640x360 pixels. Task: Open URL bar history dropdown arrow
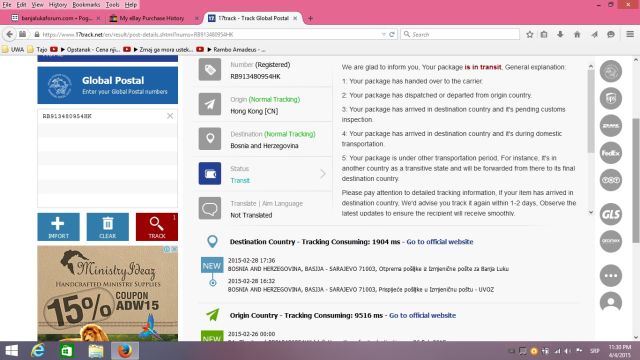[x=383, y=35]
